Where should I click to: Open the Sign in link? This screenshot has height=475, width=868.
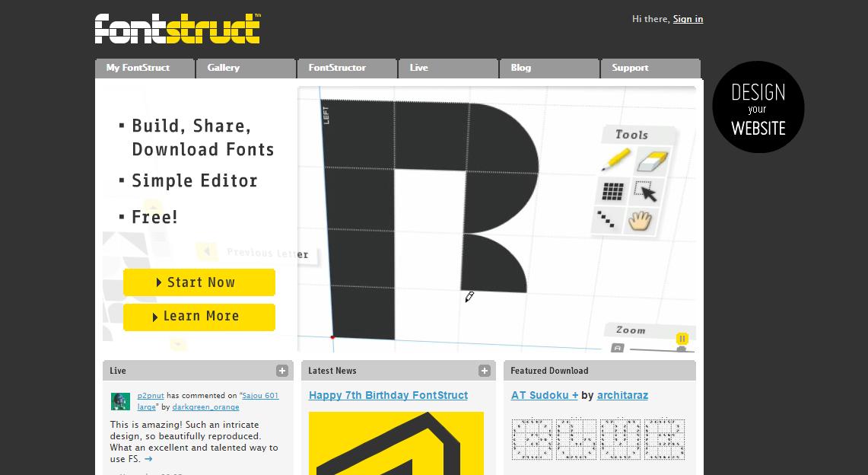pos(688,19)
